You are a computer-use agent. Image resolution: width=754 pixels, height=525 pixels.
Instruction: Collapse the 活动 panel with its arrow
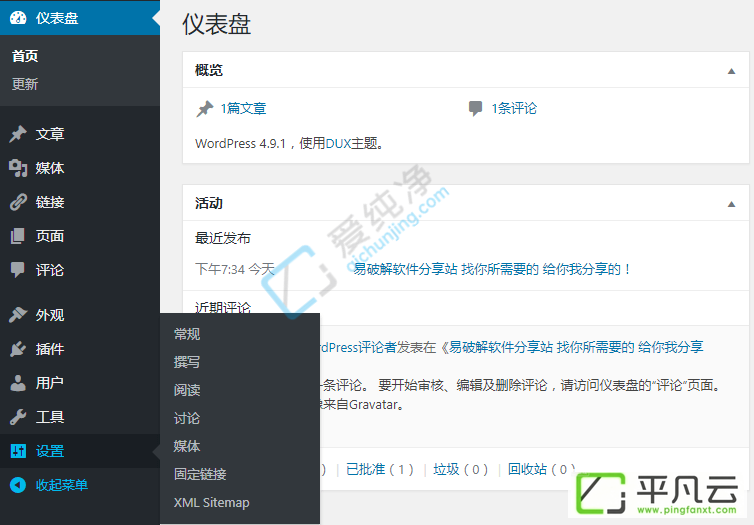(731, 204)
